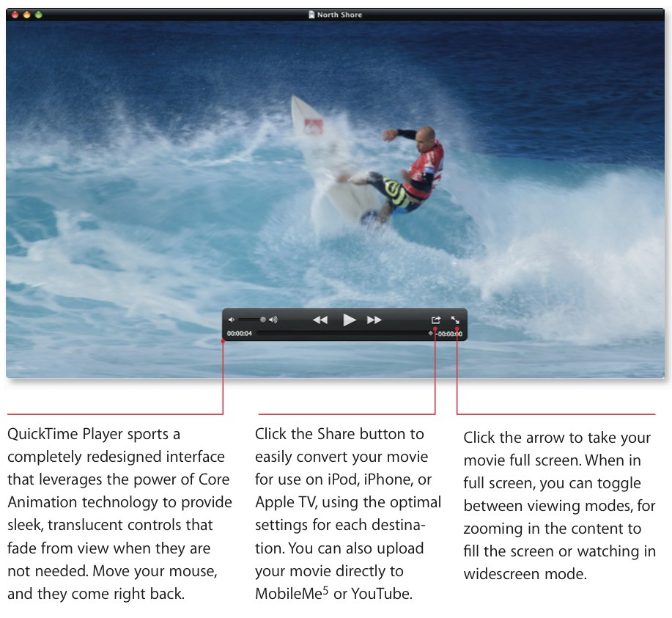Click the elapsed time 00:00:04

[239, 334]
